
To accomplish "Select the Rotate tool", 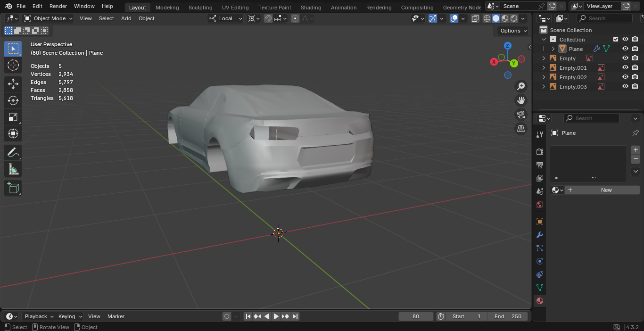I will [13, 100].
